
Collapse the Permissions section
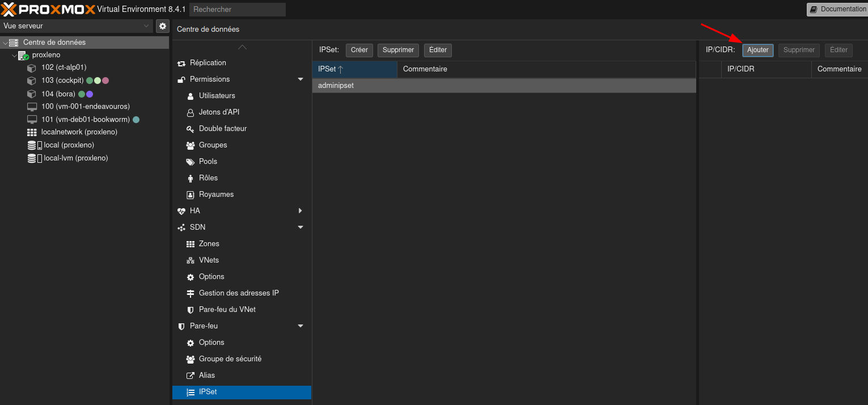[300, 79]
